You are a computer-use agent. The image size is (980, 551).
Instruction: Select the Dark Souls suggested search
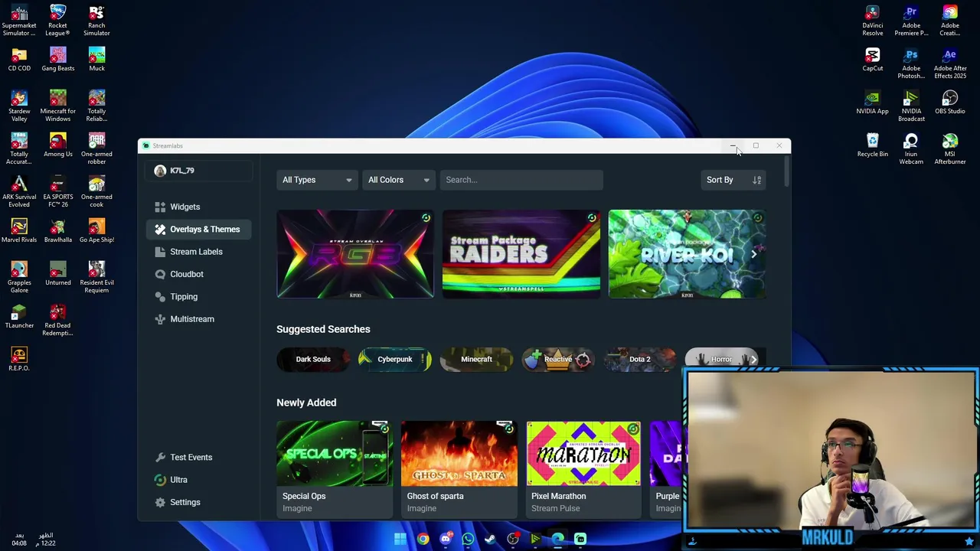tap(313, 359)
